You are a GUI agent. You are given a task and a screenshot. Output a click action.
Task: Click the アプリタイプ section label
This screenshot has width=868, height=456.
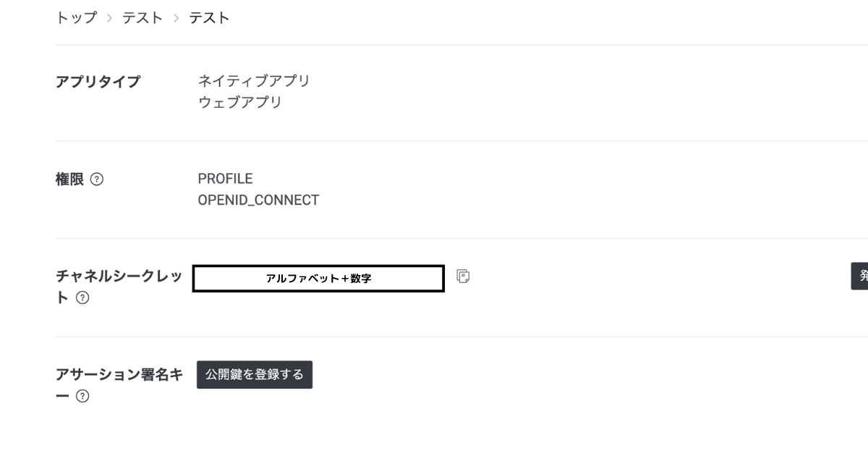click(x=98, y=82)
